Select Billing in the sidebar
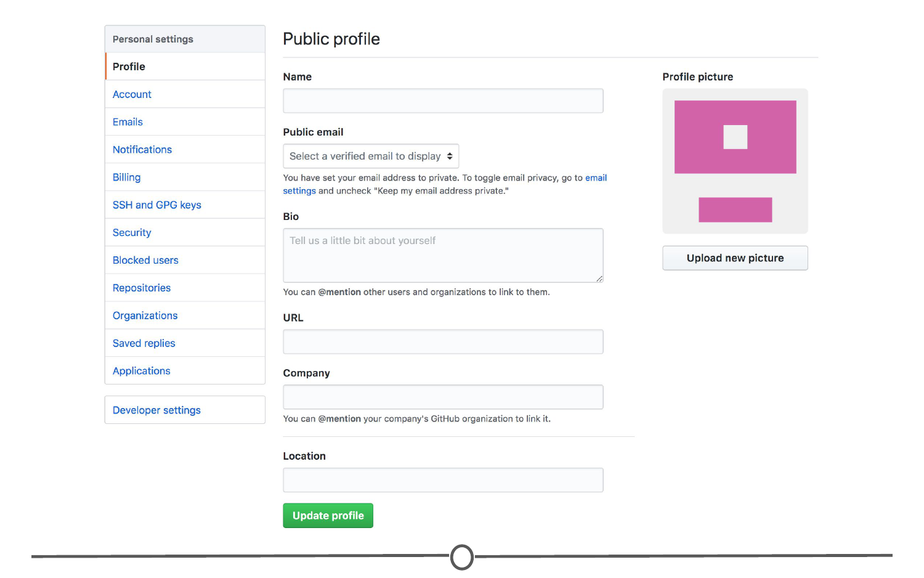The height and width of the screenshot is (578, 924). [126, 177]
